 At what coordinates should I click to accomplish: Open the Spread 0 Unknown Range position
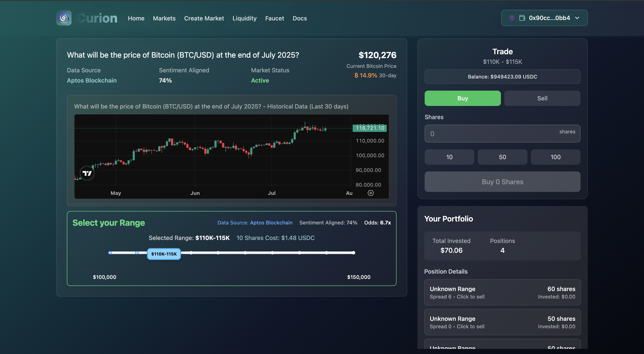[x=502, y=322]
